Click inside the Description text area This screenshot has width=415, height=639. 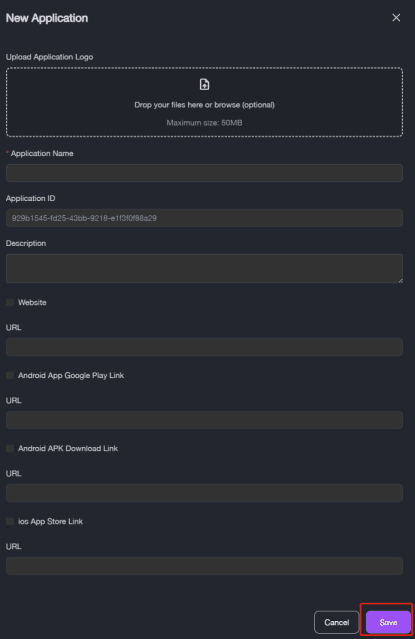[204, 268]
